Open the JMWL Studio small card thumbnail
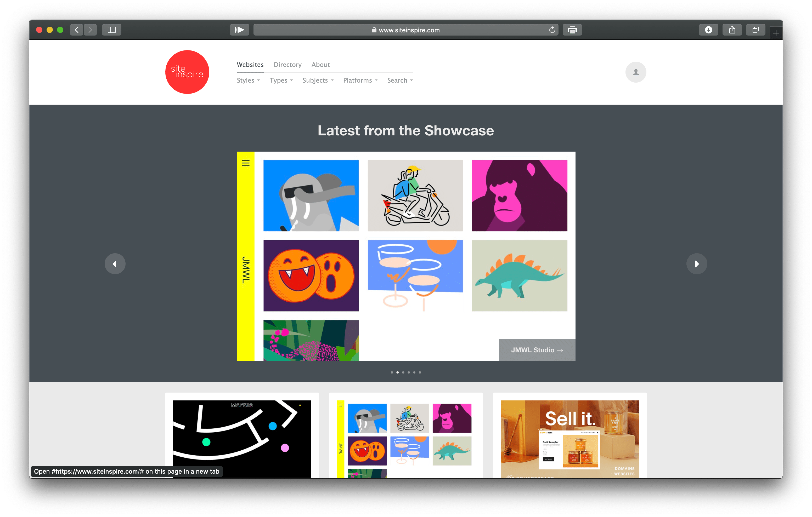812x517 pixels. 406,439
